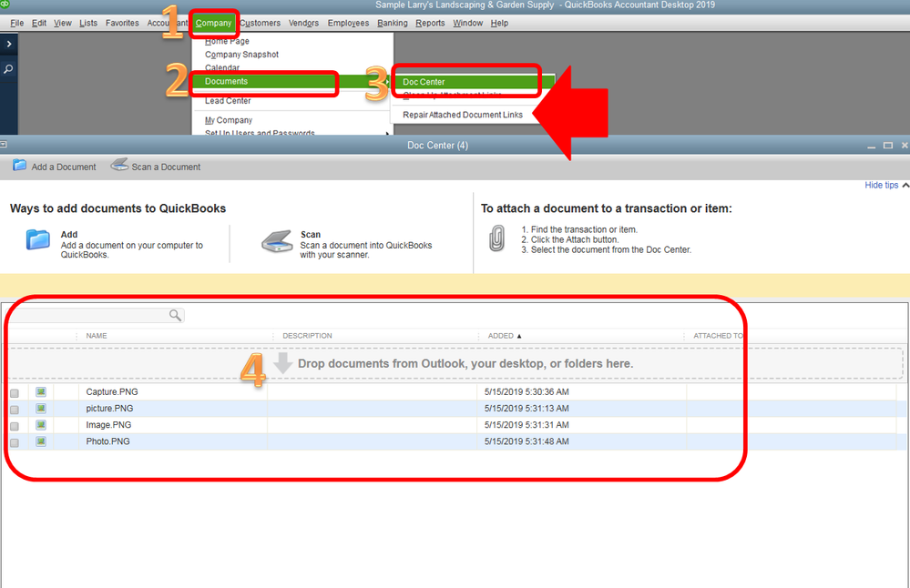Sort by the DESCRIPTION column header
This screenshot has width=910, height=588.
pos(307,336)
